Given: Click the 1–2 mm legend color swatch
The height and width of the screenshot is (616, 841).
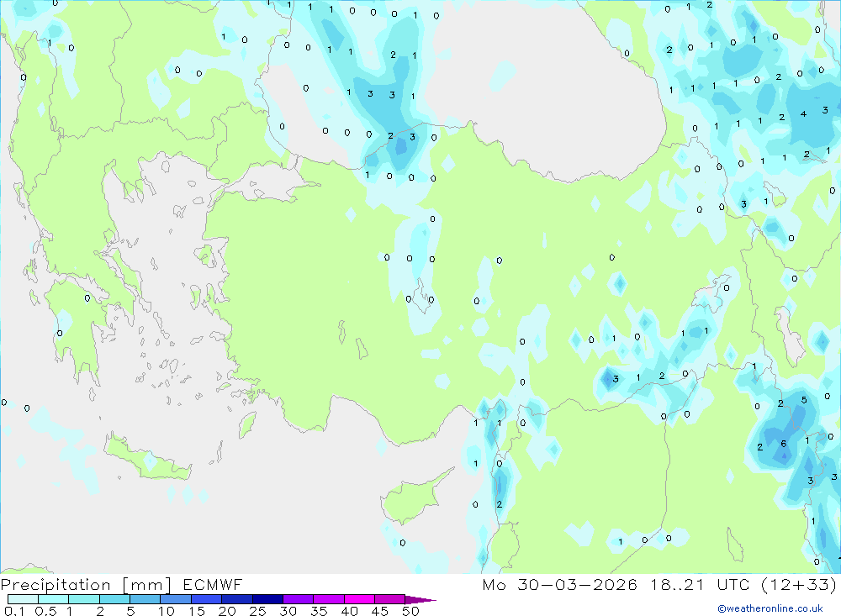Looking at the screenshot, I should (x=83, y=599).
